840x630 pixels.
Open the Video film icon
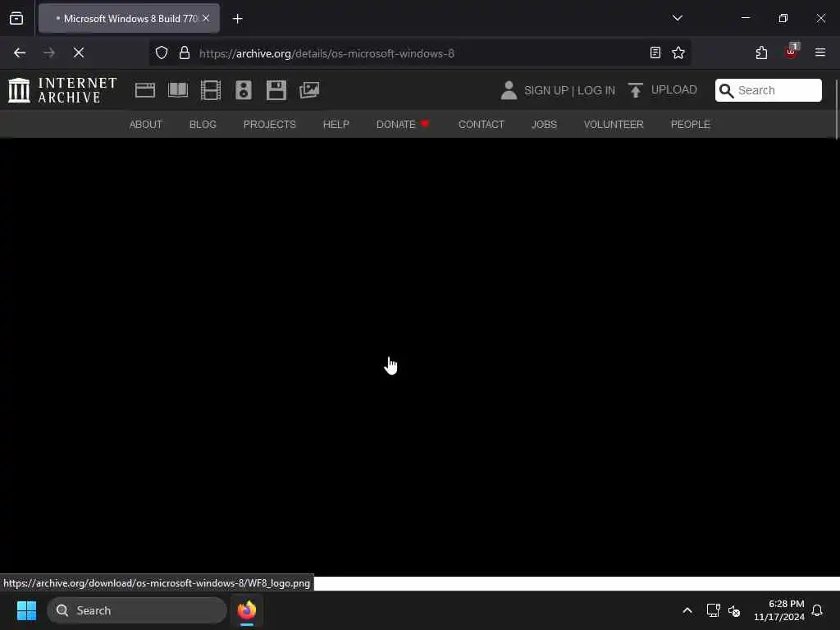click(x=211, y=90)
